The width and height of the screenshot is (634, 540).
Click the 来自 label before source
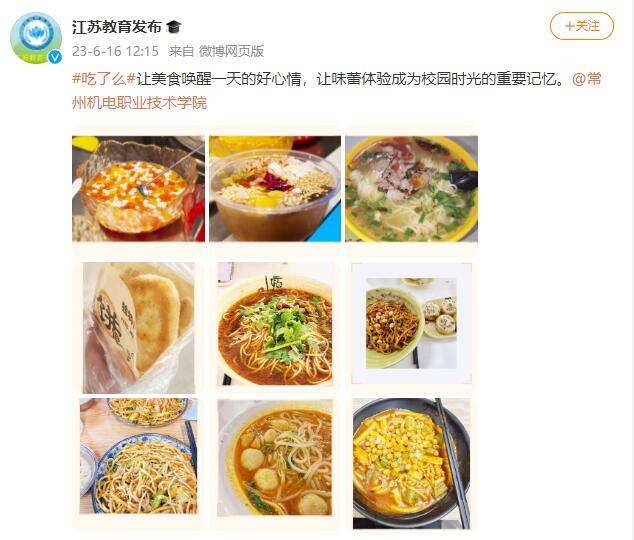181,51
